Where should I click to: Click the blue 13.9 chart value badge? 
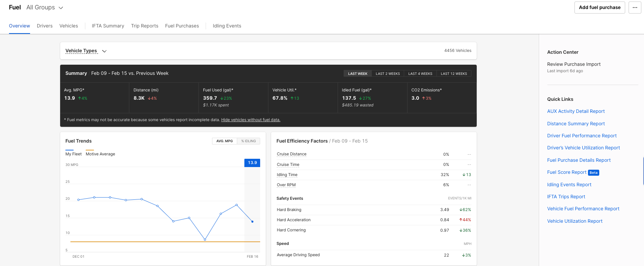252,163
